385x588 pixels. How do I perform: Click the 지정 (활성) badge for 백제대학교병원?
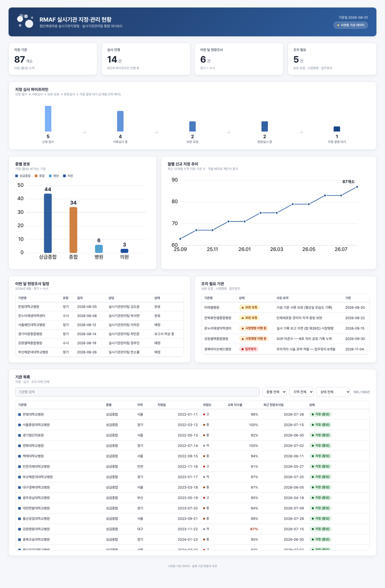point(321,456)
